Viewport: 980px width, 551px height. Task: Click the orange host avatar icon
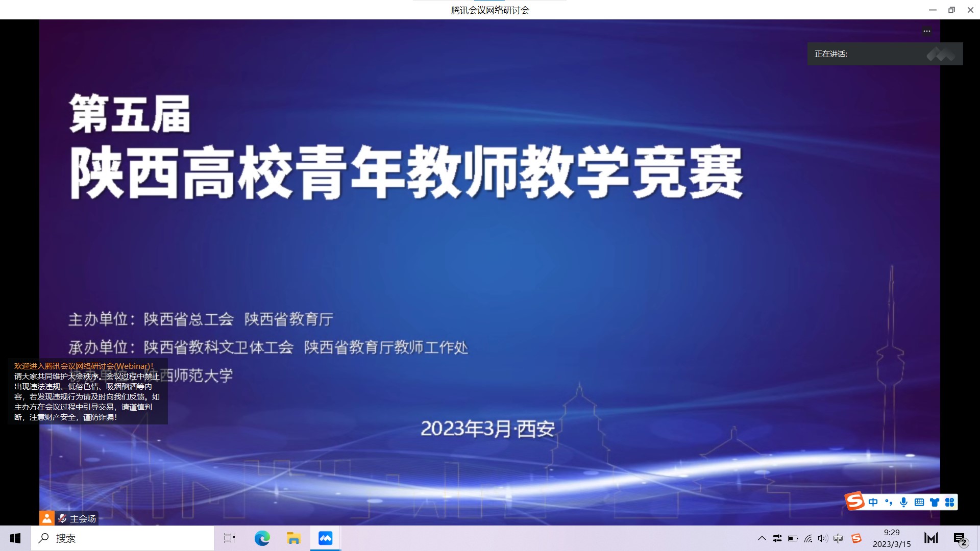click(x=46, y=518)
